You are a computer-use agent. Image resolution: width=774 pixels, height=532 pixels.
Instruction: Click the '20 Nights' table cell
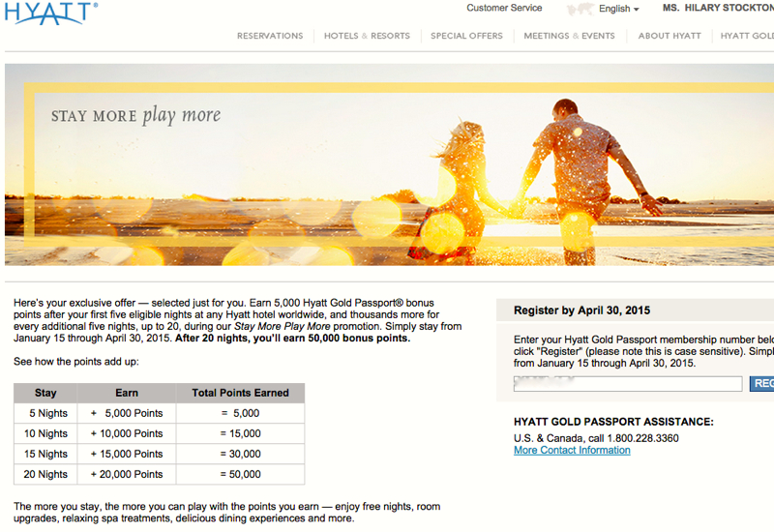pyautogui.click(x=45, y=474)
